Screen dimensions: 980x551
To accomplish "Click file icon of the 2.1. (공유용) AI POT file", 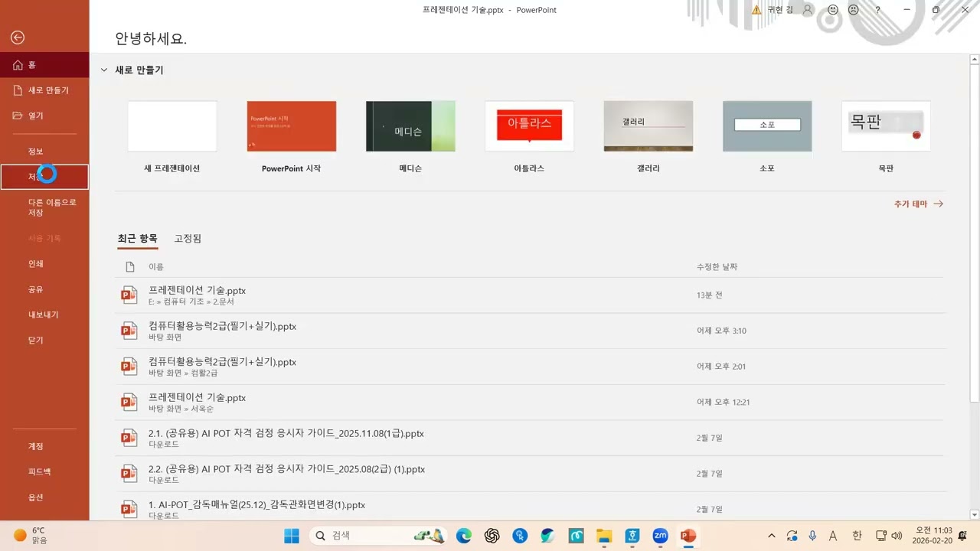I will 129,438.
